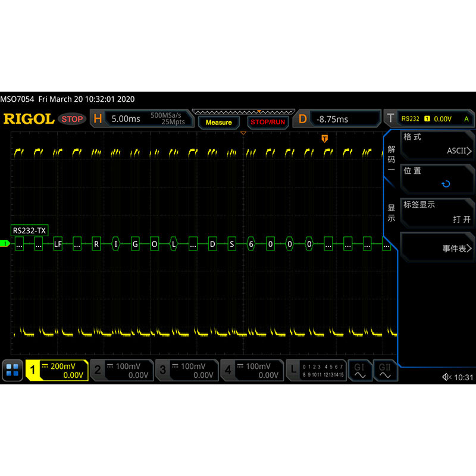Open horizontal timebase 5.00ms settings
Viewport: 476px width, 476px height.
coord(142,118)
